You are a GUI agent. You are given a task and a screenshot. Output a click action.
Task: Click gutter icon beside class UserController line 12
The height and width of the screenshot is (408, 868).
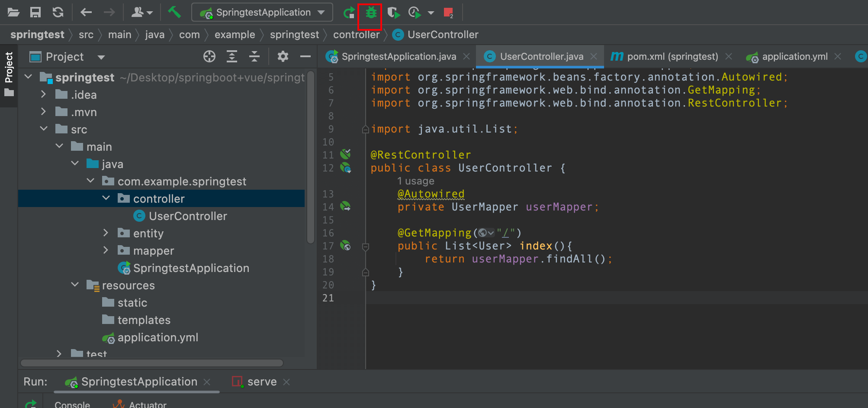pyautogui.click(x=345, y=168)
